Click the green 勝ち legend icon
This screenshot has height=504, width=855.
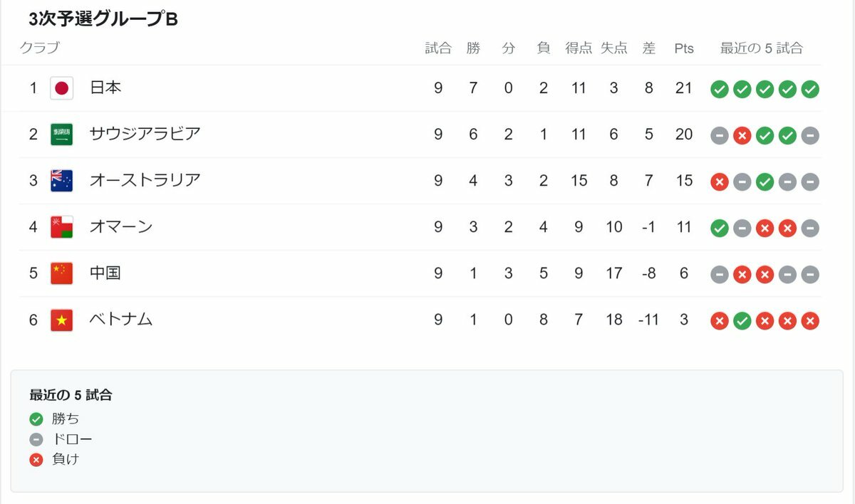coord(36,419)
